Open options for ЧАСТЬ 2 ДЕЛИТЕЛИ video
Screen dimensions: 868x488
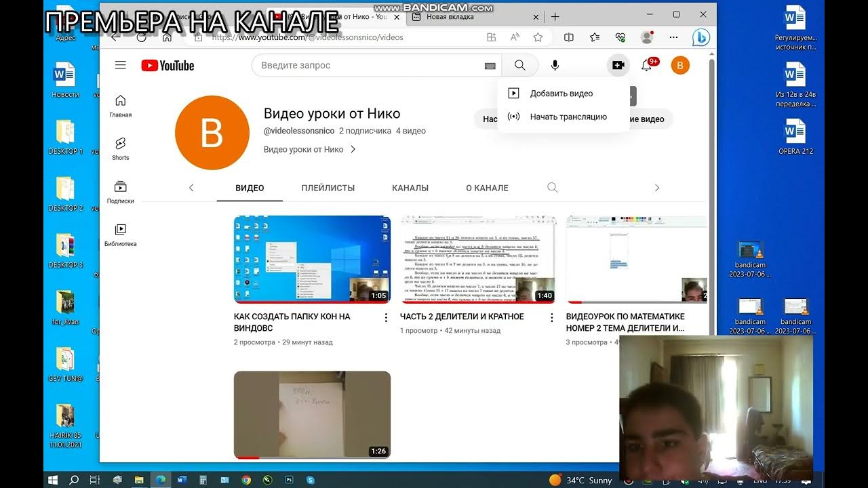[x=552, y=317]
